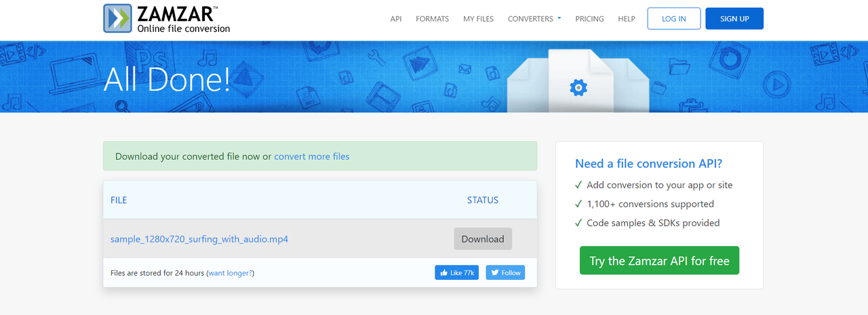Click the ZAMZAR Online file conversion text

183,19
